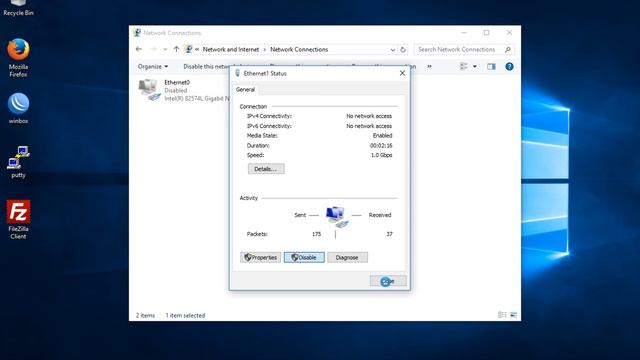640x360 pixels.
Task: Go up one level with the up arrow
Action: tap(176, 49)
